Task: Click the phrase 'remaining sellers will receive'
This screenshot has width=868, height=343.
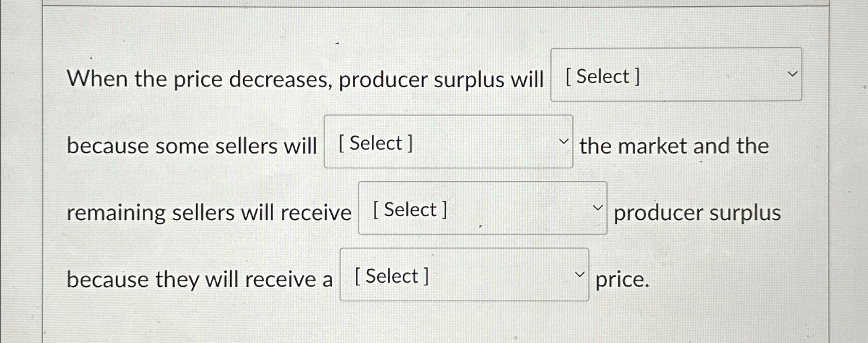Action: coord(209,212)
